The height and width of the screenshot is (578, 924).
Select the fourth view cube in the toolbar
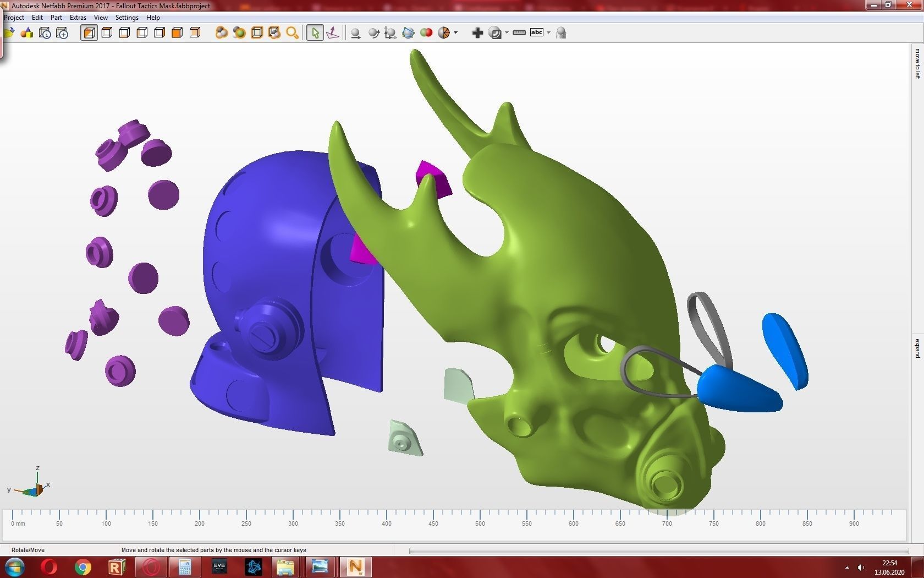(x=142, y=33)
